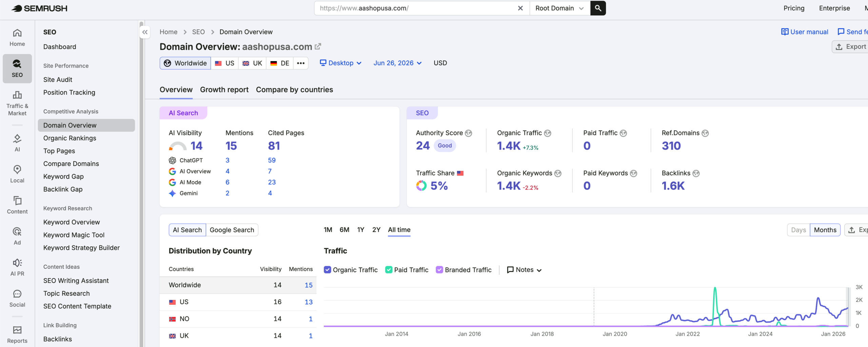Image resolution: width=868 pixels, height=347 pixels.
Task: Open the Reports sidebar icon
Action: (x=17, y=334)
